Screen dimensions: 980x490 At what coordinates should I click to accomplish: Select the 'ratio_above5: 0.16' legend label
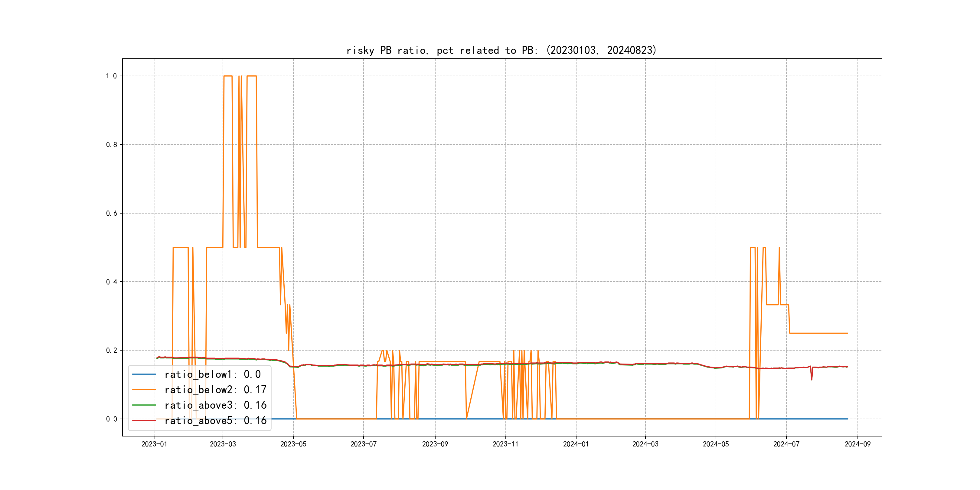pos(215,420)
